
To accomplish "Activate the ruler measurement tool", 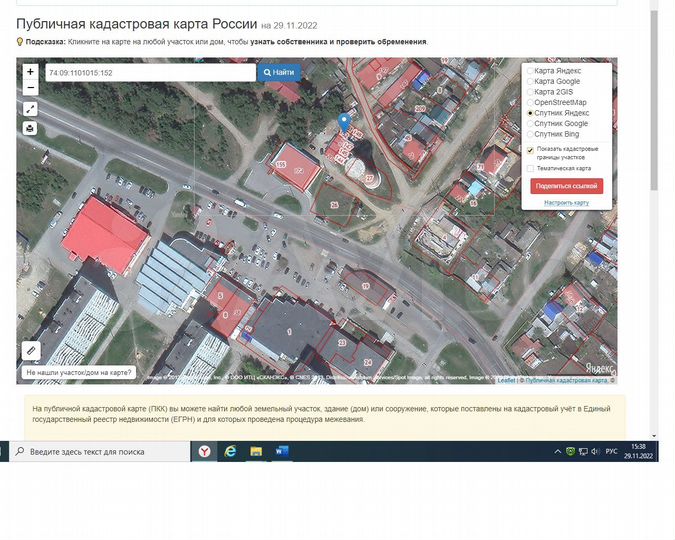I will [31, 351].
